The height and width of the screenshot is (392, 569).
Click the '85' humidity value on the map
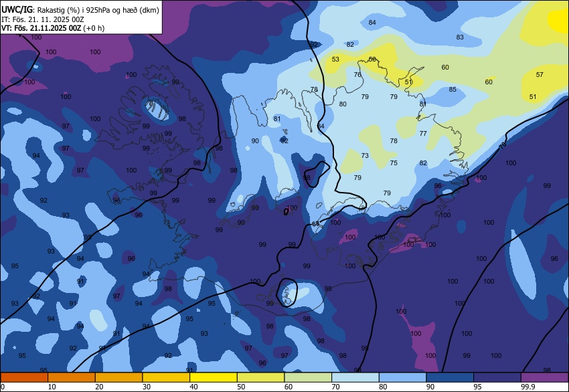(453, 90)
